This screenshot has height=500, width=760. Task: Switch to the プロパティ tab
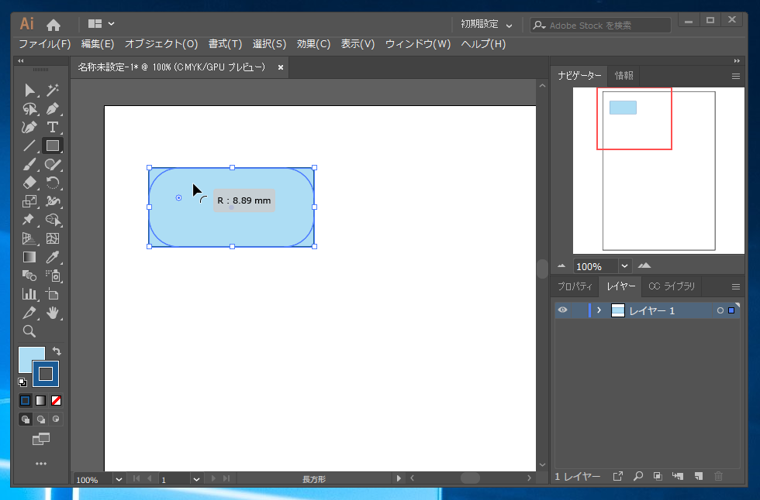click(575, 287)
